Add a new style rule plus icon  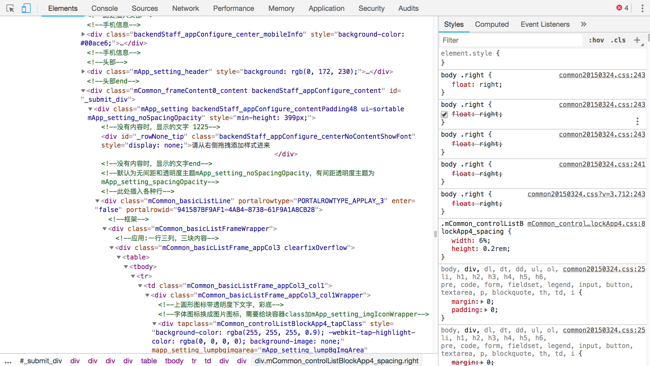[637, 40]
